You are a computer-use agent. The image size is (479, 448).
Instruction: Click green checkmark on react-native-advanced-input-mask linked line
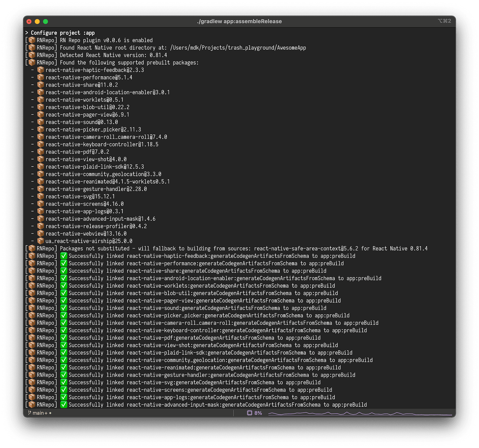click(64, 405)
